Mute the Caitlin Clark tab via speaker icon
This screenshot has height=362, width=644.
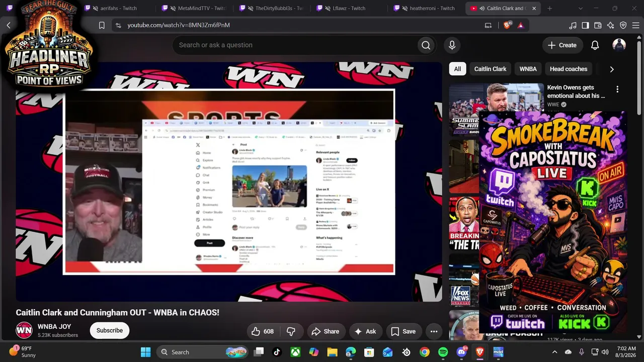[482, 9]
